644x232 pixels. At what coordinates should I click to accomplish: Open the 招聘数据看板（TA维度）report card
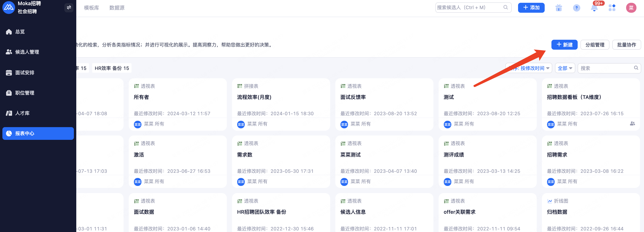pos(591,104)
